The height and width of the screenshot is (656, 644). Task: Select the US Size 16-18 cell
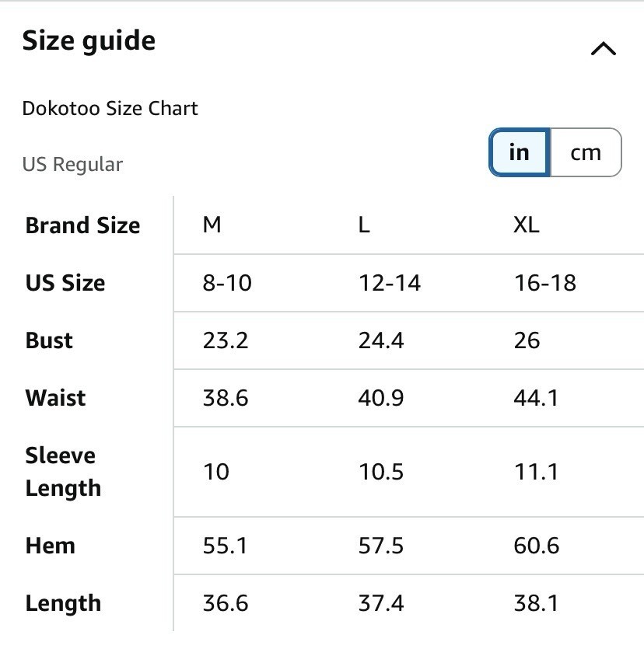[545, 282]
